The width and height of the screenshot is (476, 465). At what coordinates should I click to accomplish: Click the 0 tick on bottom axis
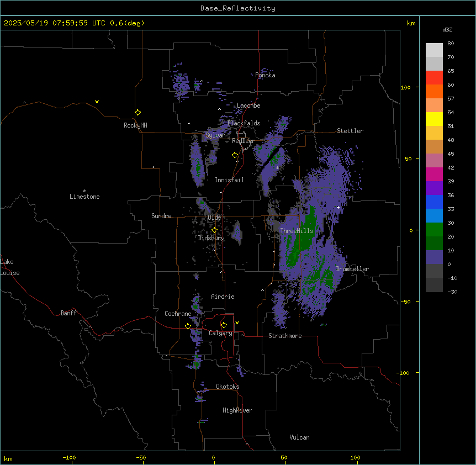[213, 457]
